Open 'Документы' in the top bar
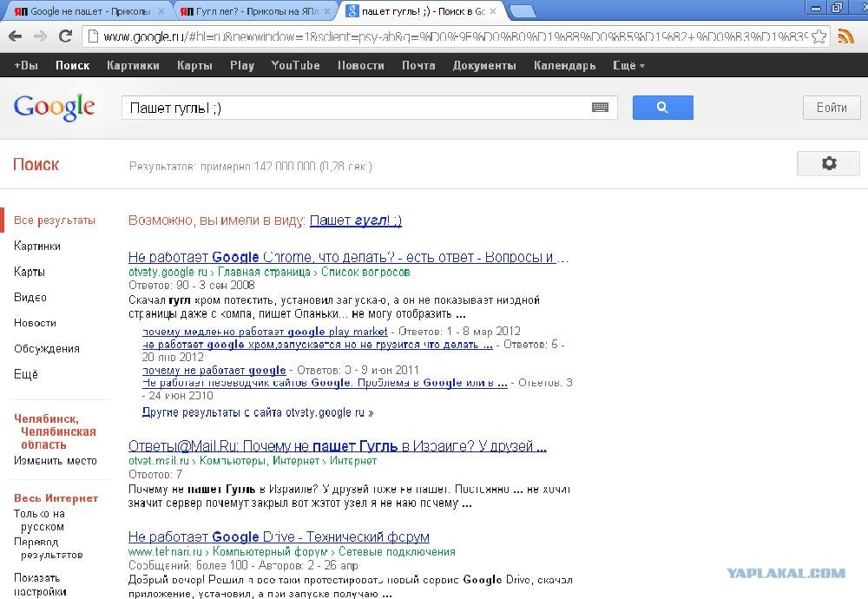 pyautogui.click(x=483, y=65)
